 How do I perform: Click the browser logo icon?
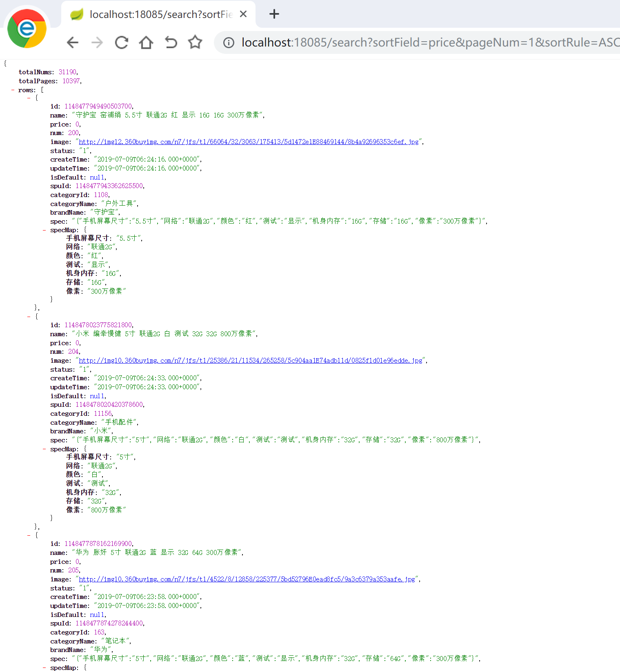27,29
